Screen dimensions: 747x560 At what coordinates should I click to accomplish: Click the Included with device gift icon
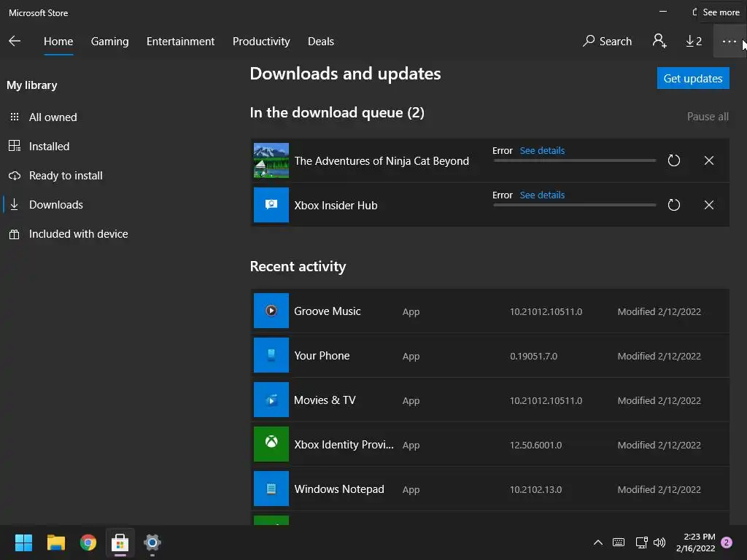coord(15,234)
